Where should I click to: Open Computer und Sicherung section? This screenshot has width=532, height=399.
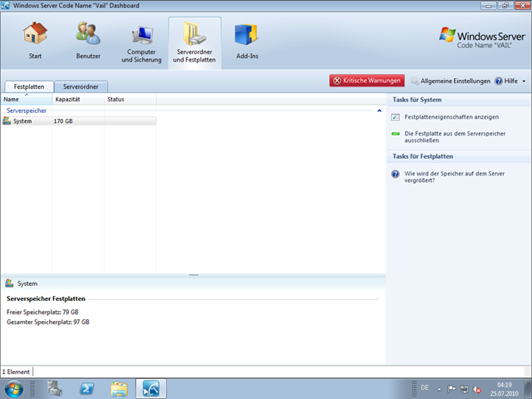[141, 43]
